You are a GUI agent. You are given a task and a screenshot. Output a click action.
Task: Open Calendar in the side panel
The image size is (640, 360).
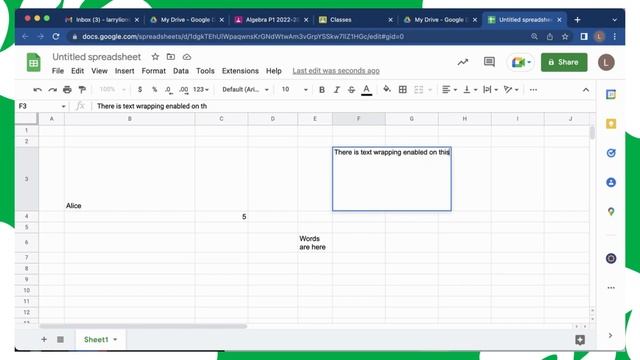(x=611, y=94)
